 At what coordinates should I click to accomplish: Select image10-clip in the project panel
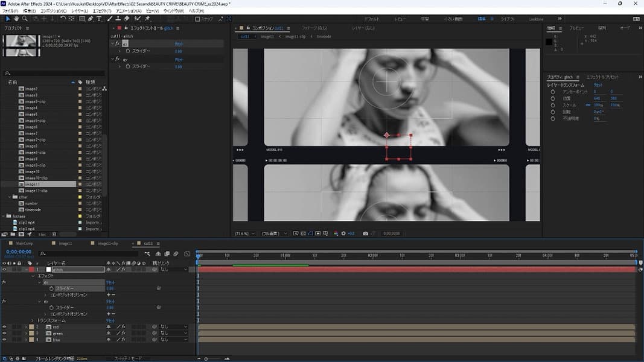36,178
